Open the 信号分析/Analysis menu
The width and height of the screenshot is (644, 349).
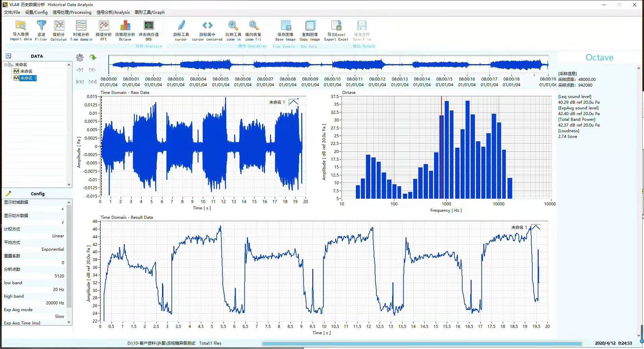coord(113,12)
